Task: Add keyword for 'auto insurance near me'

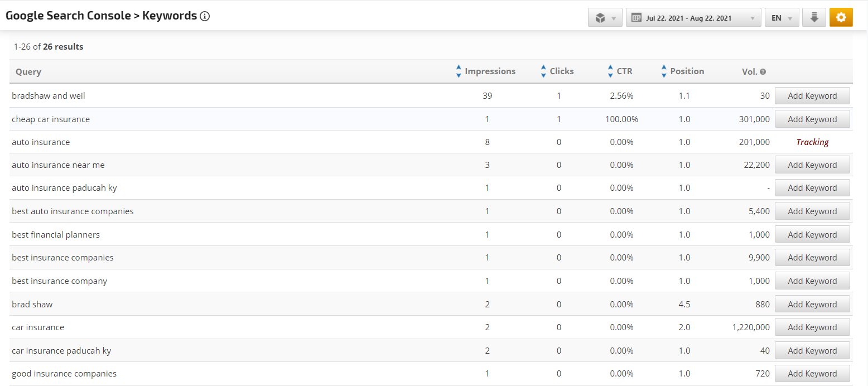Action: click(812, 165)
